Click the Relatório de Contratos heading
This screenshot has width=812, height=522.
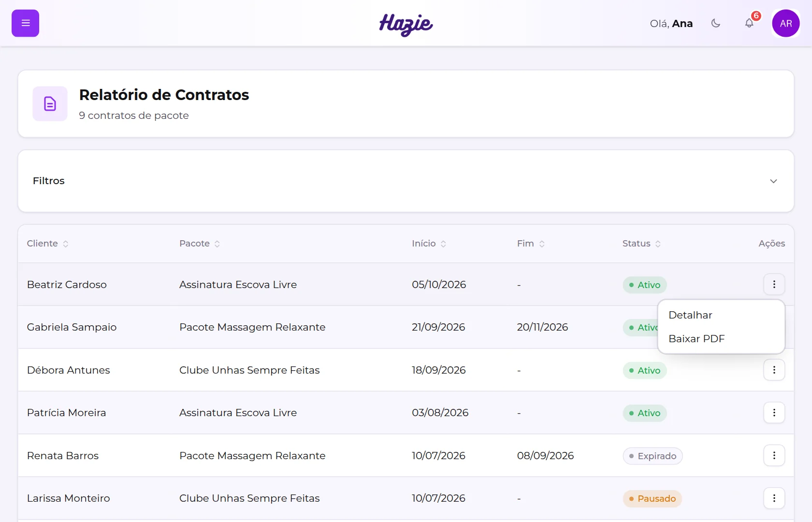[164, 95]
